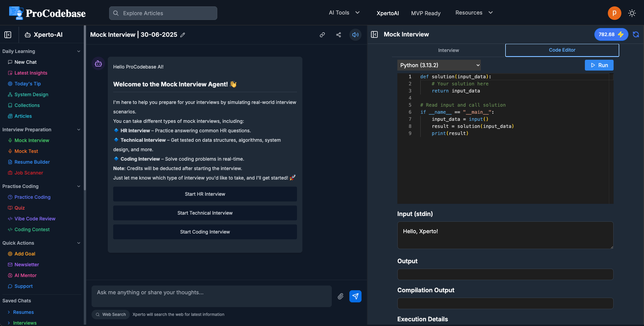
Task: Open the AI Tools dropdown menu
Action: coord(344,13)
